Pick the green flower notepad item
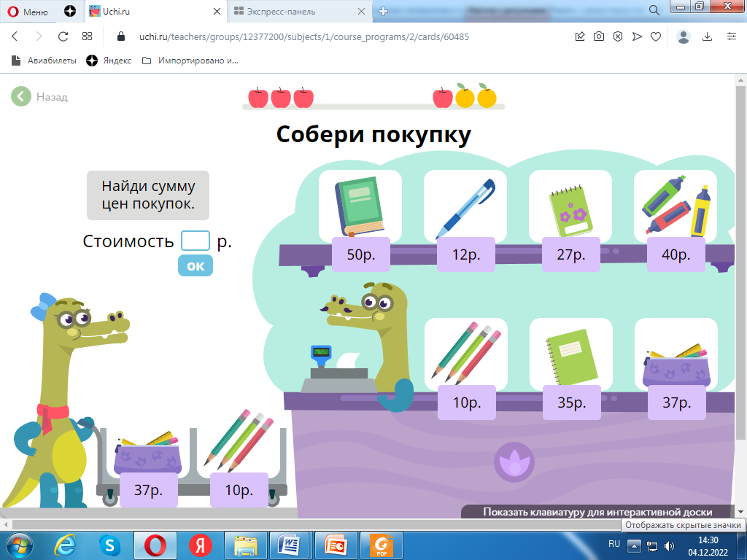The height and width of the screenshot is (560, 747). point(570,207)
